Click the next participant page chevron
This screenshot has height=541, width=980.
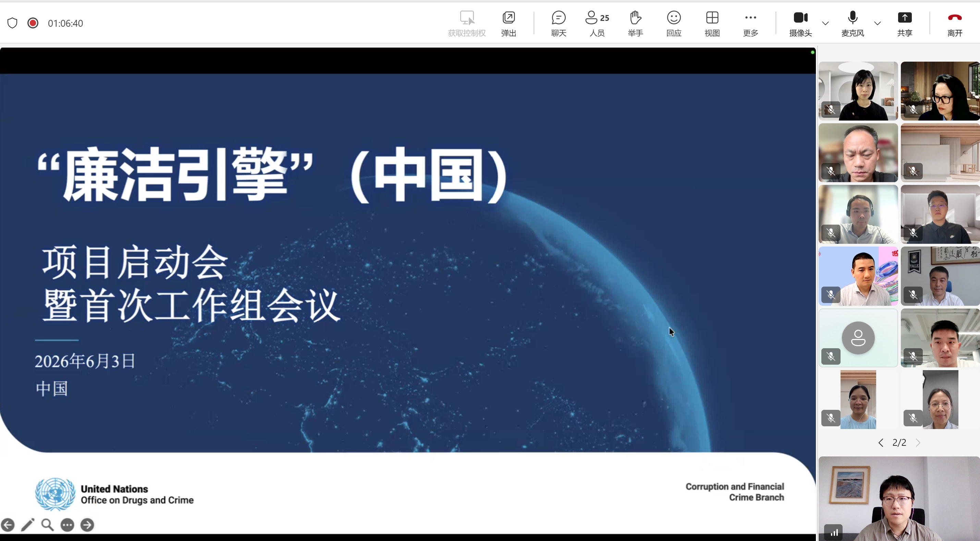coord(918,442)
